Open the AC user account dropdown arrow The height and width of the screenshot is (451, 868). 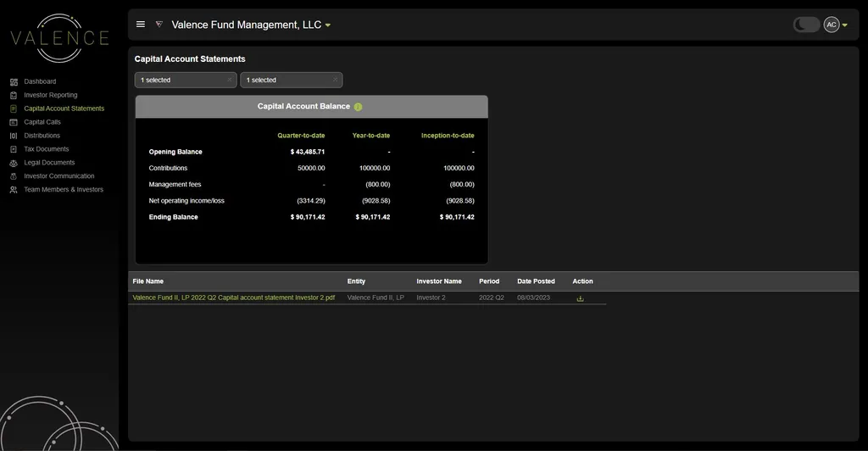tap(844, 25)
